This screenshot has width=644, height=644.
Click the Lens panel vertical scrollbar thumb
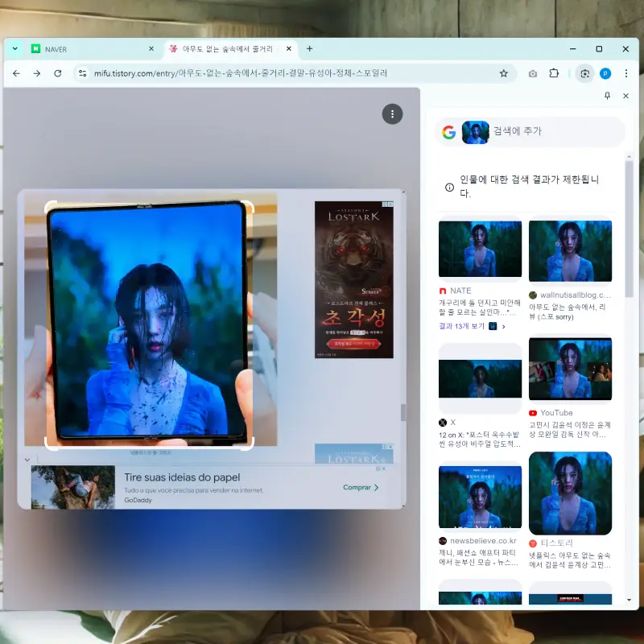click(x=629, y=229)
